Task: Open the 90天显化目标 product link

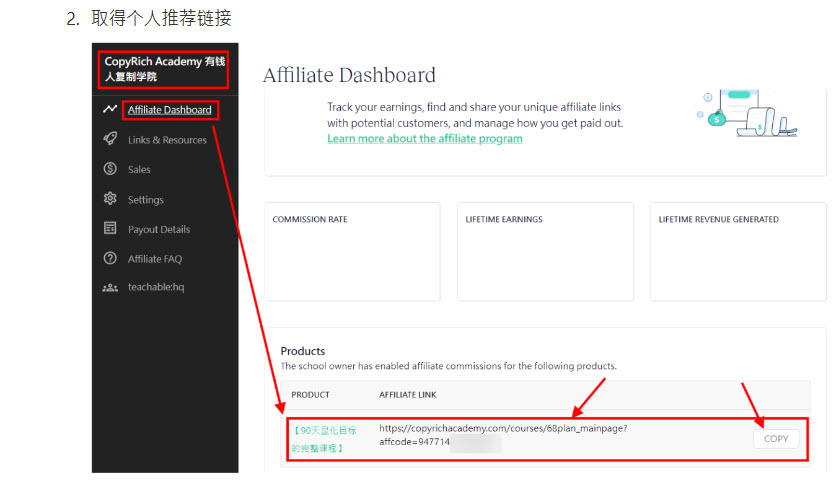Action: click(x=324, y=439)
